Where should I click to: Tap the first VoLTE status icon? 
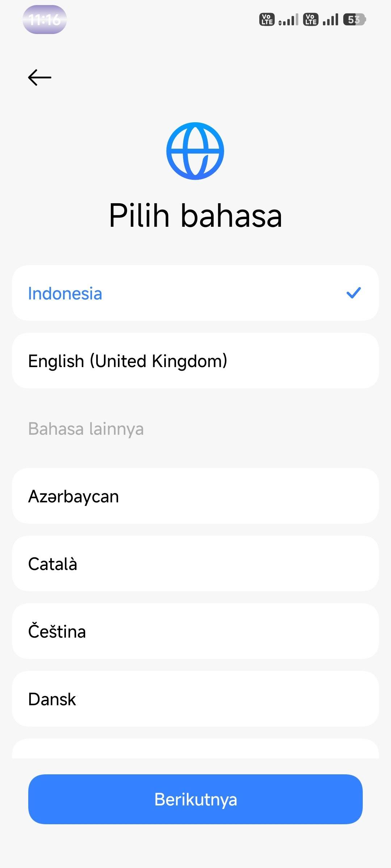point(267,20)
